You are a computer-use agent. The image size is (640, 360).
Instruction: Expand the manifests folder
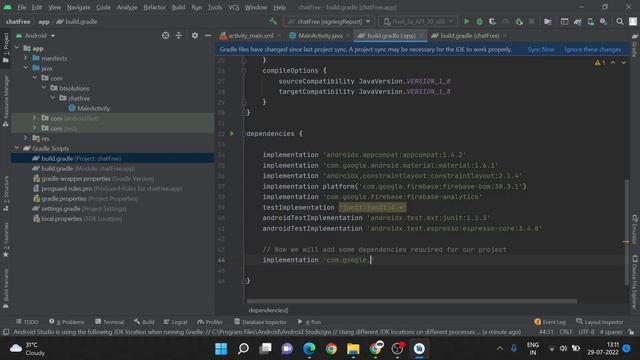pos(26,58)
